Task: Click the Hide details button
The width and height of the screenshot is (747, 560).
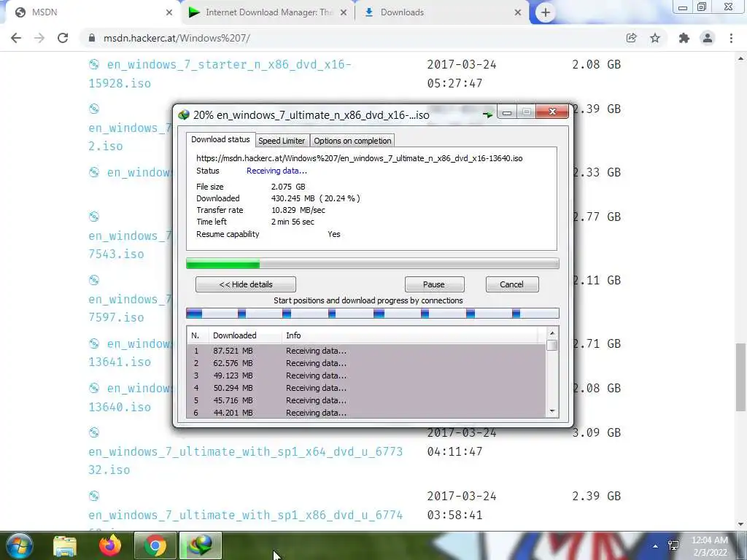Action: (x=245, y=284)
